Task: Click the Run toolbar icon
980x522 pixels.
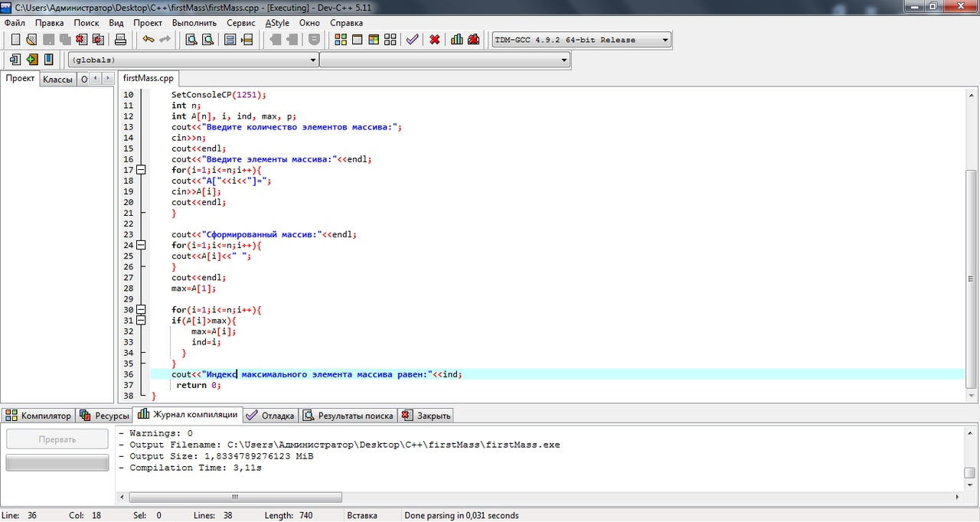Action: [358, 40]
